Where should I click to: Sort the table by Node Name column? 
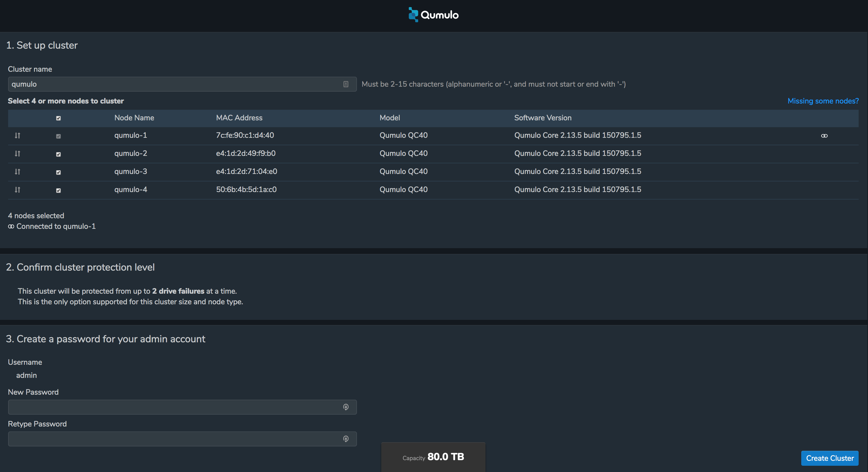134,118
